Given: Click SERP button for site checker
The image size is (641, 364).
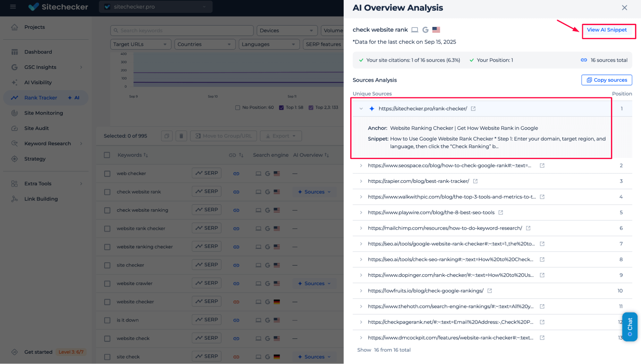Looking at the screenshot, I should (x=207, y=265).
